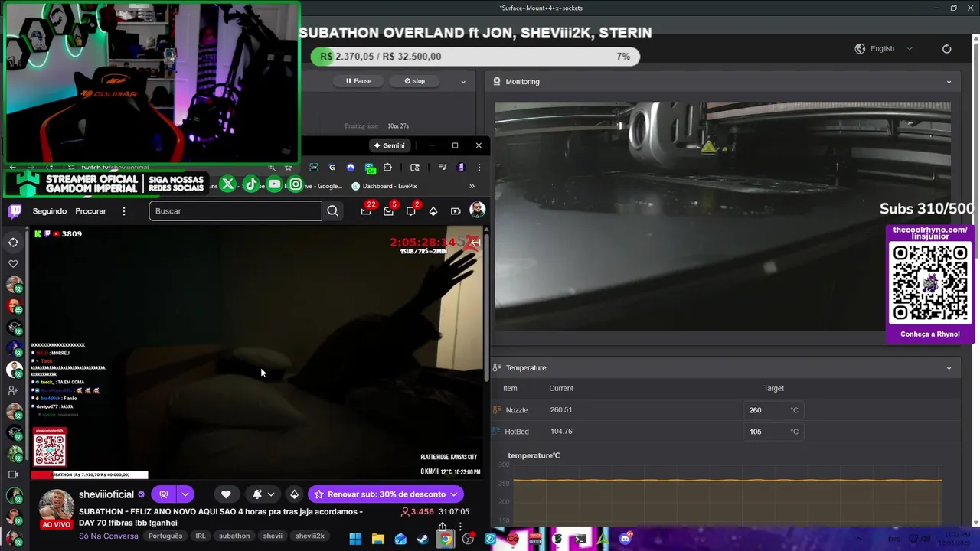The width and height of the screenshot is (980, 551).
Task: Open Só Na Conversa category link
Action: 109,536
